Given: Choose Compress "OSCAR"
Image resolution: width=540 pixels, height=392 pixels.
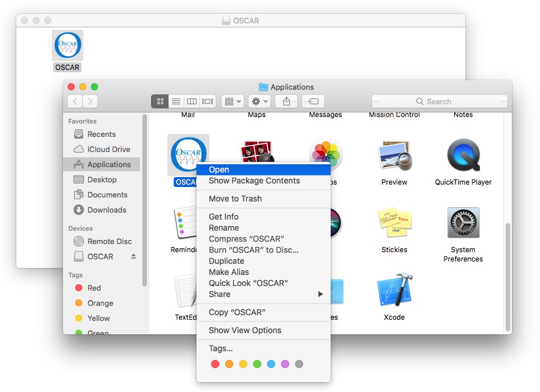Looking at the screenshot, I should [264, 239].
